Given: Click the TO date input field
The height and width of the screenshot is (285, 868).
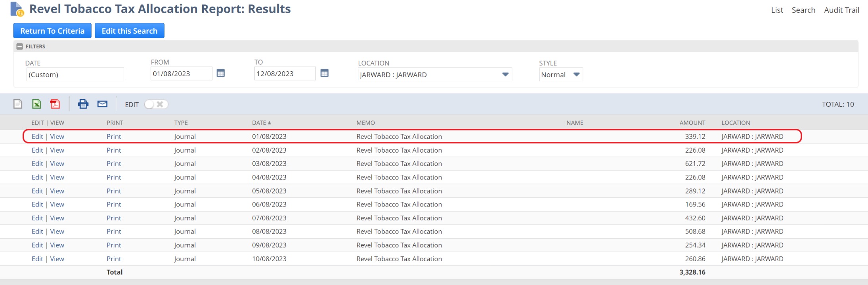Looking at the screenshot, I should pos(285,74).
